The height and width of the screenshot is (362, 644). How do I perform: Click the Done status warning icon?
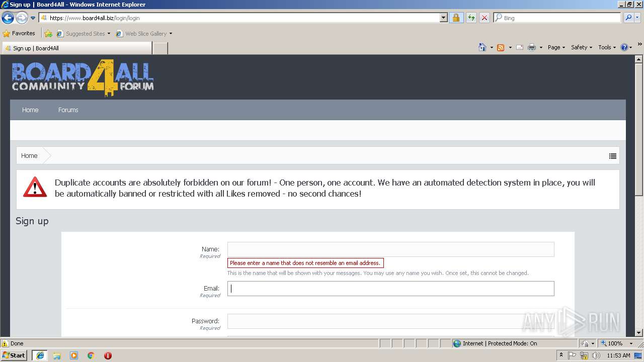pos(5,343)
